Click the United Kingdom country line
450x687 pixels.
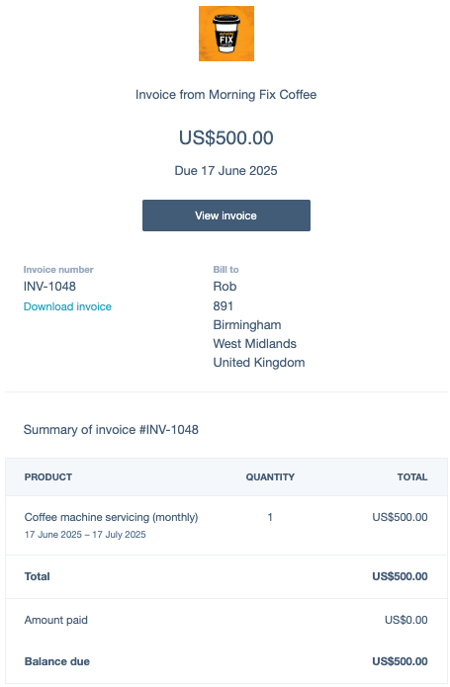259,363
